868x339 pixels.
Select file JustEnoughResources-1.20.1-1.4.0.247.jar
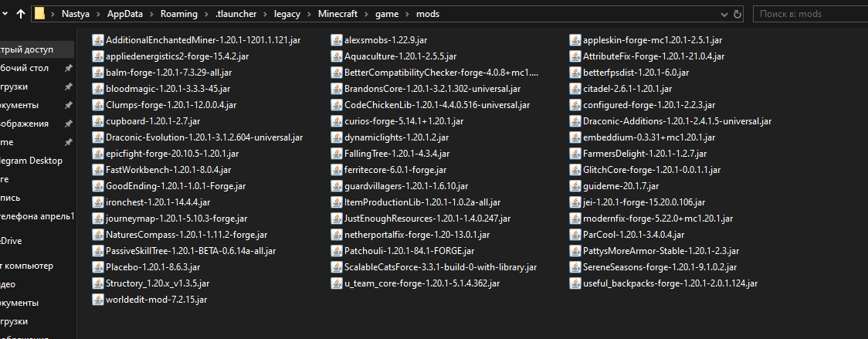pos(420,219)
